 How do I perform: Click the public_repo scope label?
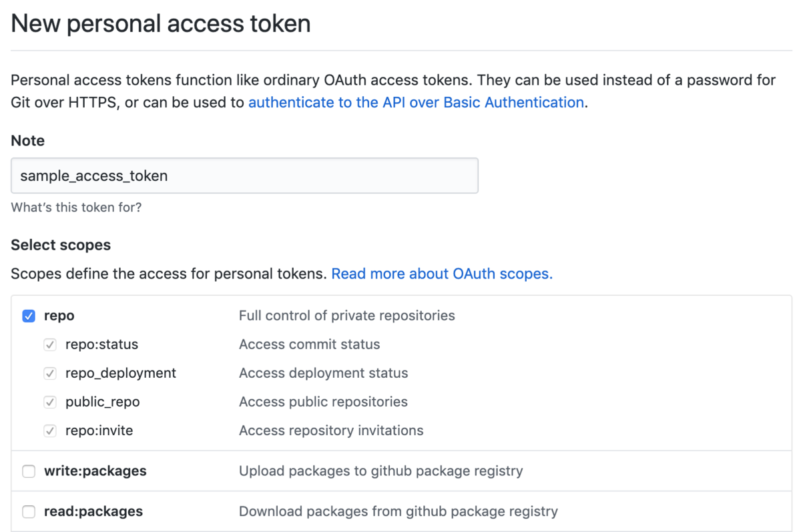point(103,403)
